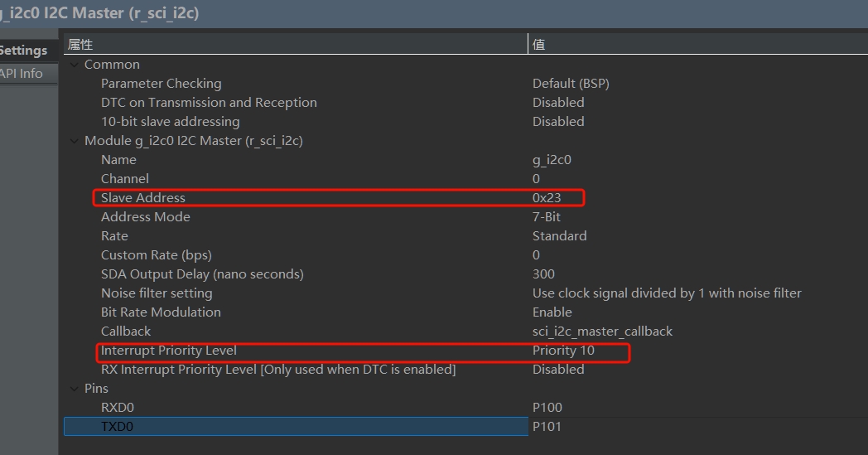Image resolution: width=868 pixels, height=455 pixels.
Task: Set the 10-bit slave addressing value
Action: [558, 122]
